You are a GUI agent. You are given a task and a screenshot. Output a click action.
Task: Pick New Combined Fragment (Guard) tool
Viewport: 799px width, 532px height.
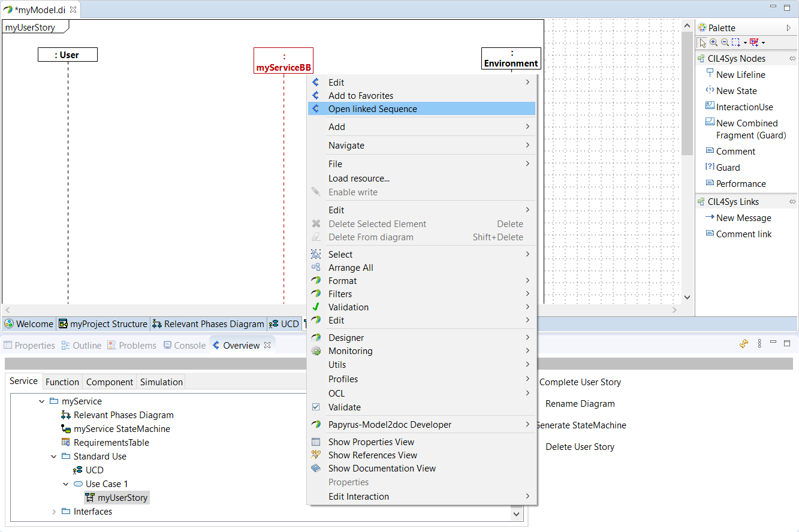746,129
